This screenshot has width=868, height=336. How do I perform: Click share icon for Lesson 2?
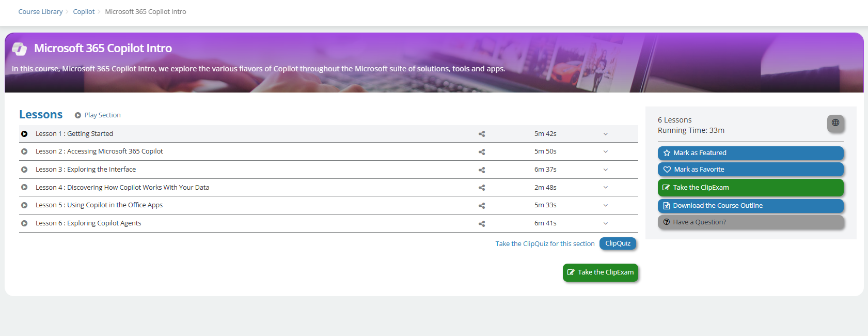coord(482,152)
